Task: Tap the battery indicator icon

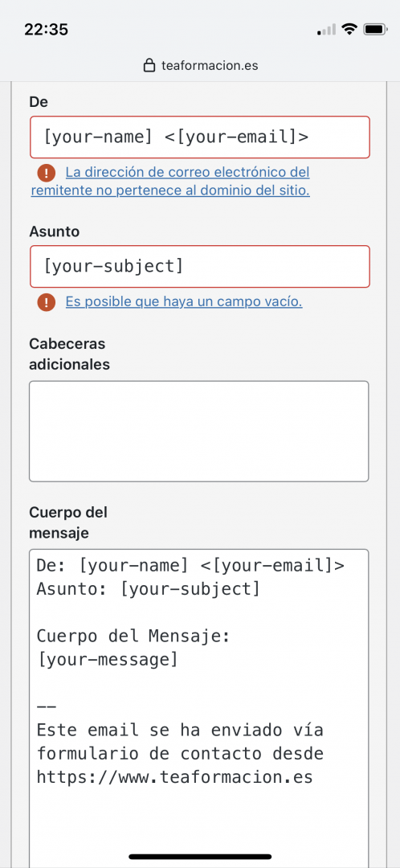Action: tap(376, 30)
